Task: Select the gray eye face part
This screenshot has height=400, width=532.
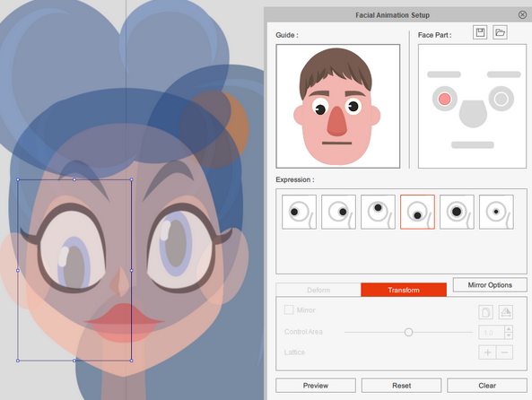Action: tap(501, 99)
